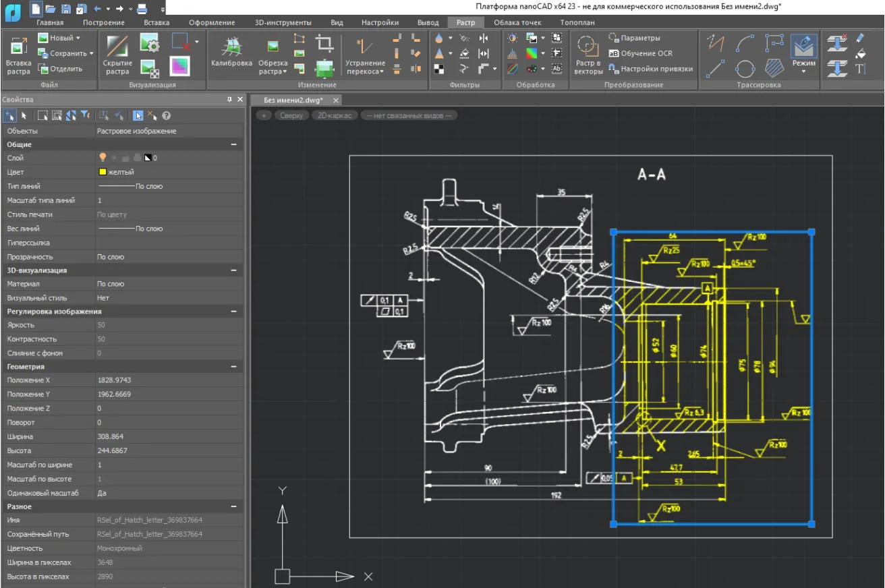Select the polygon tracing tool in Трассировка

tap(773, 67)
